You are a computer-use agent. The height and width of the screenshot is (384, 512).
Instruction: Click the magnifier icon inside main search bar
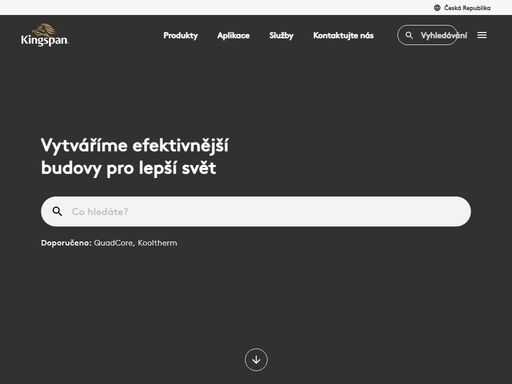click(57, 211)
